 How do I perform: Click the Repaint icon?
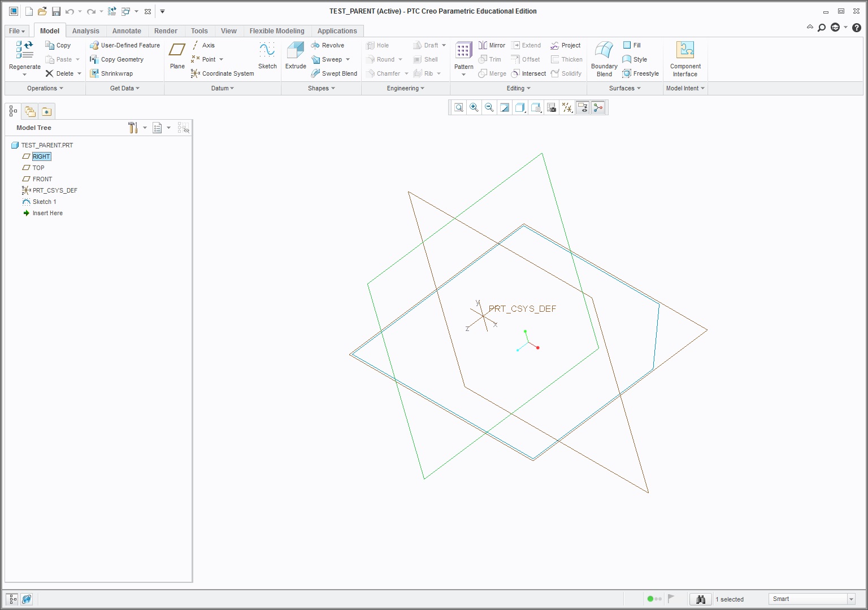(505, 107)
